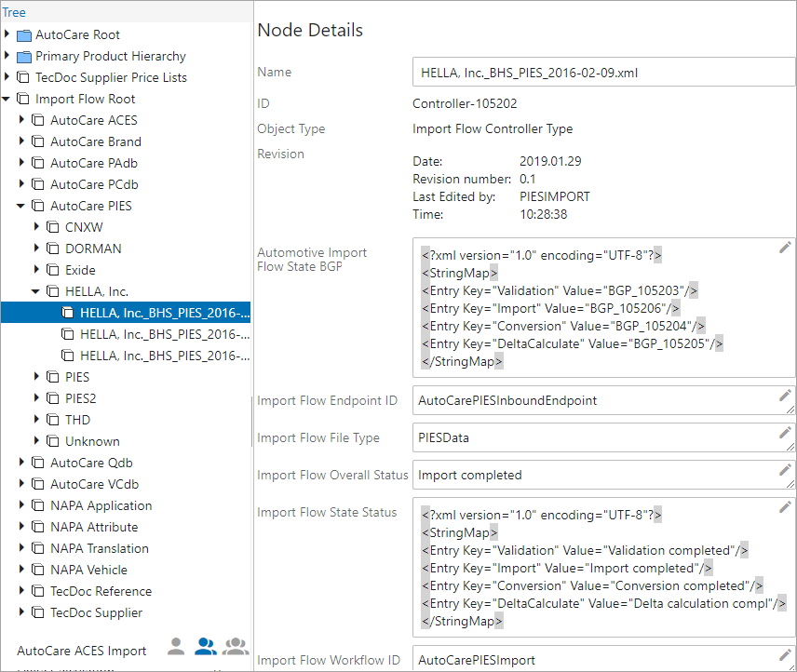The width and height of the screenshot is (797, 672).
Task: Click single-user icon beside AutoCare ACES Import
Action: [x=176, y=646]
